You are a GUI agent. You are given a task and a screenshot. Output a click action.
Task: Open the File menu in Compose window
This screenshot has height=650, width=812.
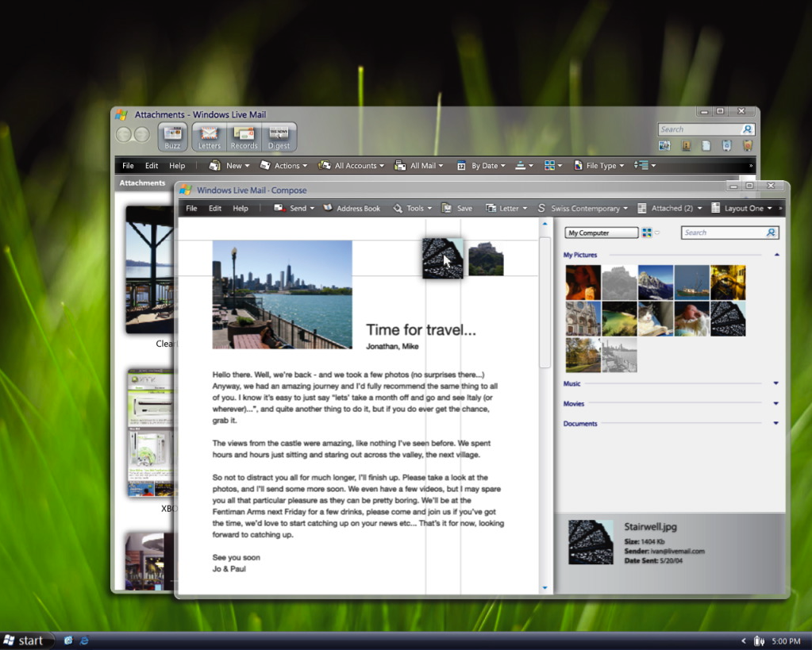coord(191,208)
